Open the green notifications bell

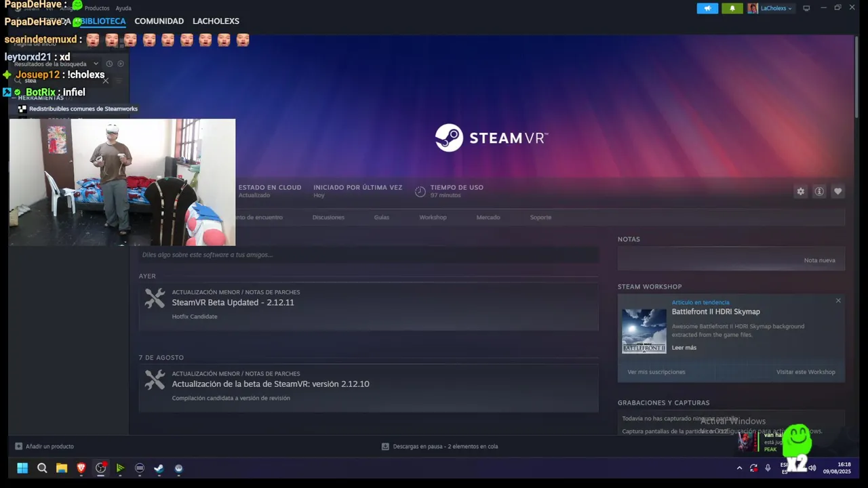pos(732,8)
